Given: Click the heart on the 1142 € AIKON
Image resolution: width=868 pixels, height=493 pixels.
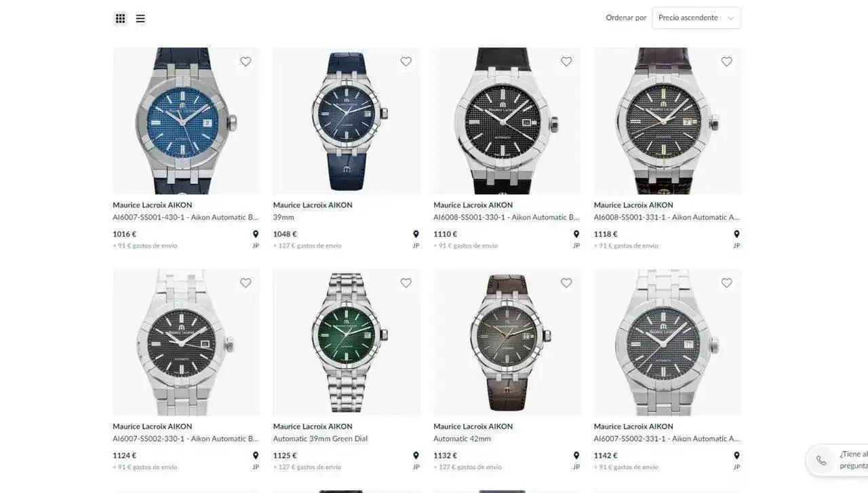Looking at the screenshot, I should tap(727, 283).
